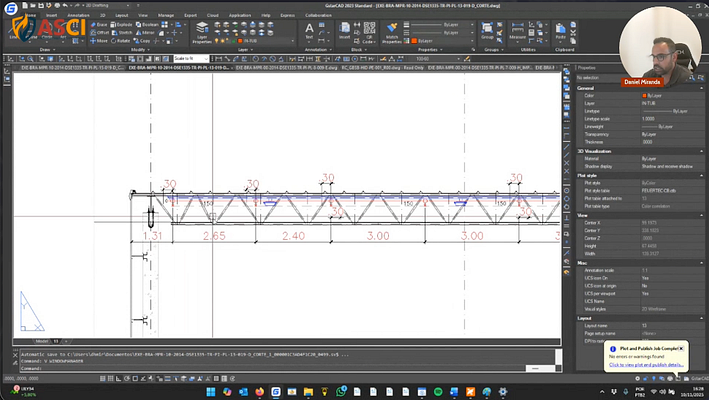Open the Express ribbon tab
Viewport: 709px width, 400px height.
(x=288, y=15)
